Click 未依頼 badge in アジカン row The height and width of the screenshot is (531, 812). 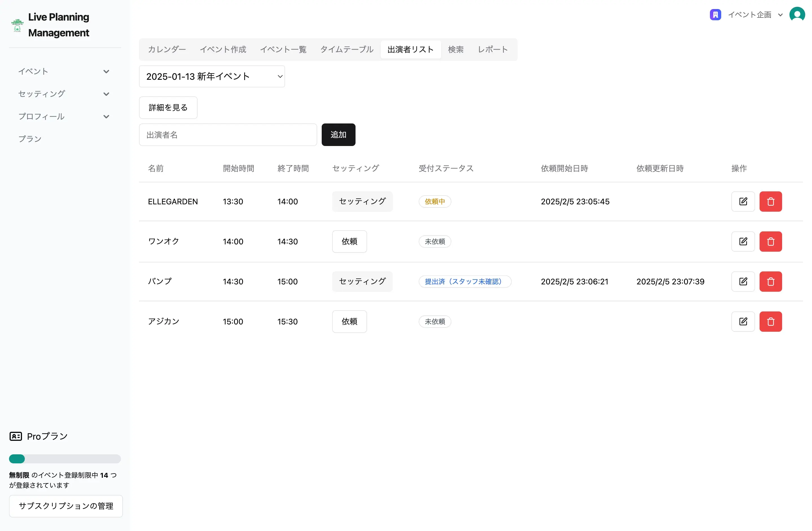[x=435, y=321]
